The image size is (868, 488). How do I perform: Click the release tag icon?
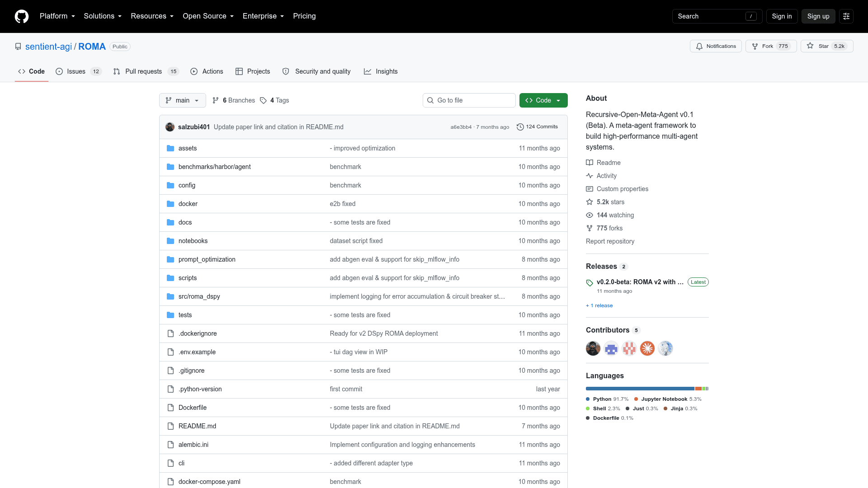(x=590, y=283)
